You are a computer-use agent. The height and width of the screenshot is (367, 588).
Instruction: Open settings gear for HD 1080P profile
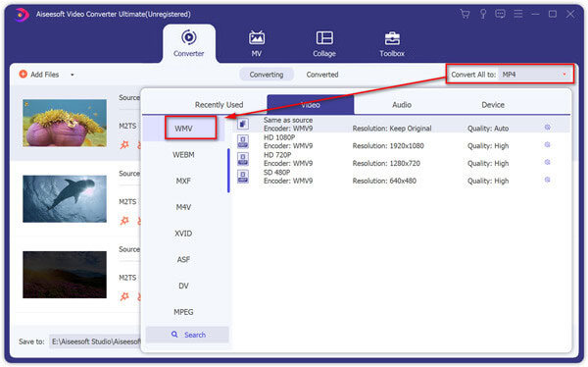pyautogui.click(x=547, y=144)
